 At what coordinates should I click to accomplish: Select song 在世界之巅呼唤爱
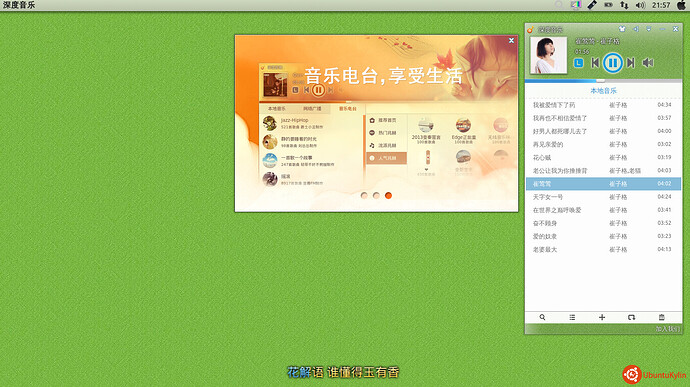coord(603,210)
